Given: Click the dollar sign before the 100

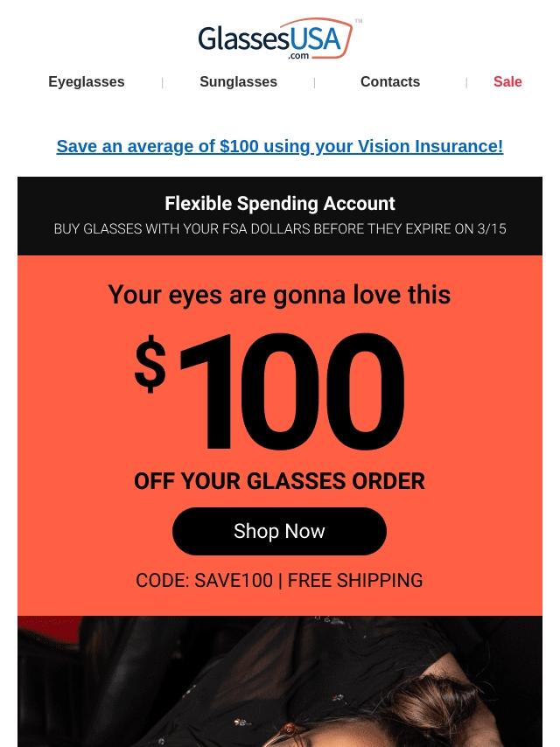Looking at the screenshot, I should coord(150,365).
